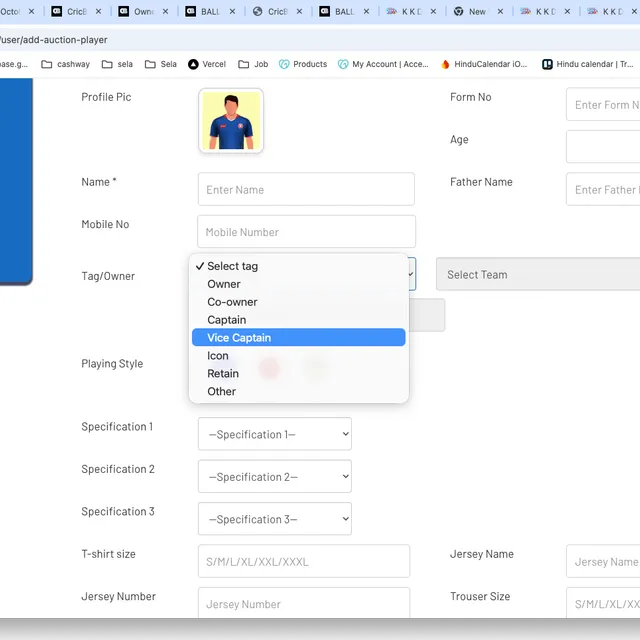Viewport: 640px width, 640px height.
Task: Click the player profile picture thumbnail
Action: tap(231, 120)
